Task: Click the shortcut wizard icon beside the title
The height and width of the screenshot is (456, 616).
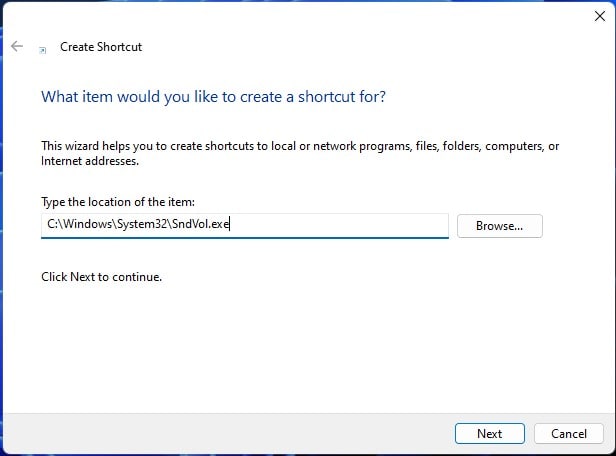Action: [42, 50]
